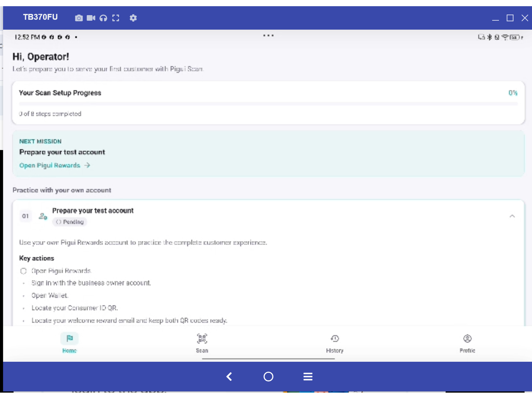Collapse the Prepare your test account step

click(x=512, y=216)
